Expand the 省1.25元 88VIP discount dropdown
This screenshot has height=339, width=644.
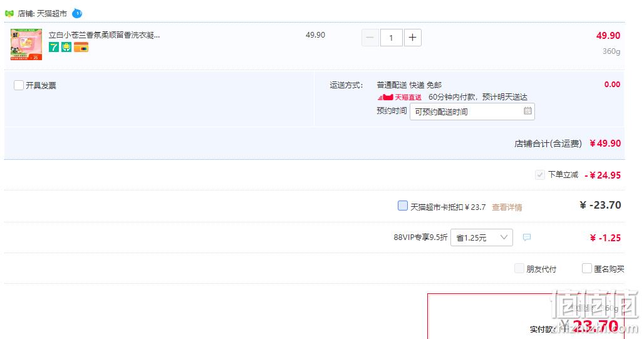pyautogui.click(x=481, y=237)
